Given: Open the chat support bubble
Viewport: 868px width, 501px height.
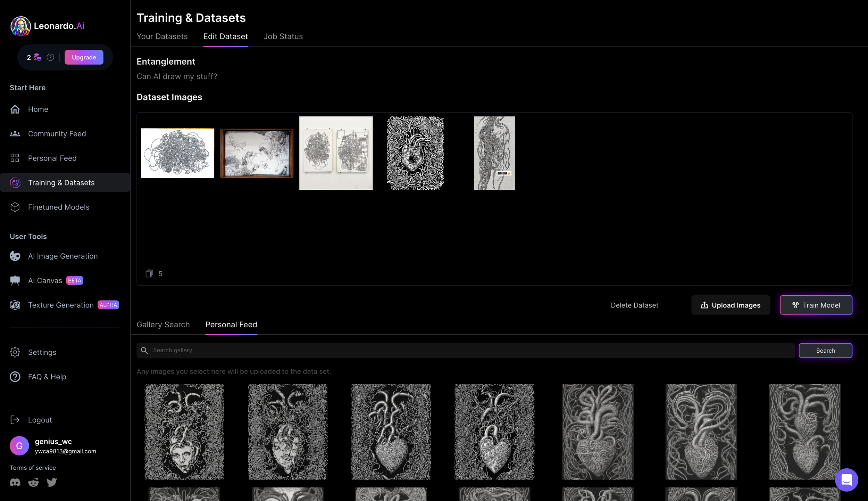Looking at the screenshot, I should point(846,480).
